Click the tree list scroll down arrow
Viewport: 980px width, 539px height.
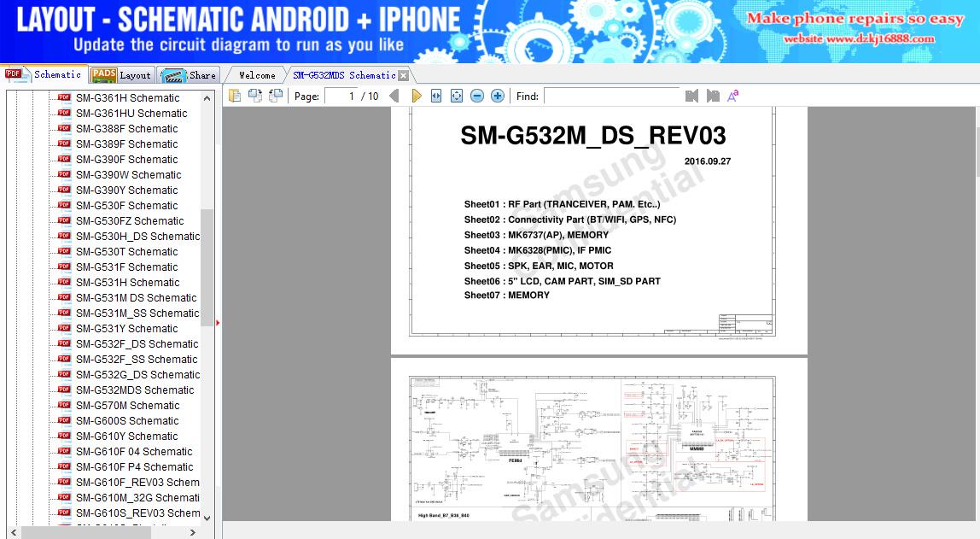tap(207, 518)
